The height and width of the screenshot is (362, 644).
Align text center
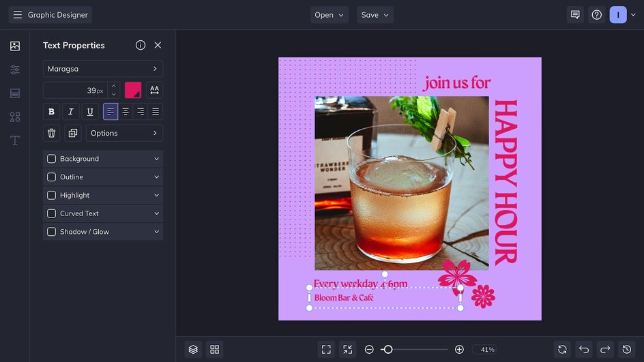coord(126,112)
